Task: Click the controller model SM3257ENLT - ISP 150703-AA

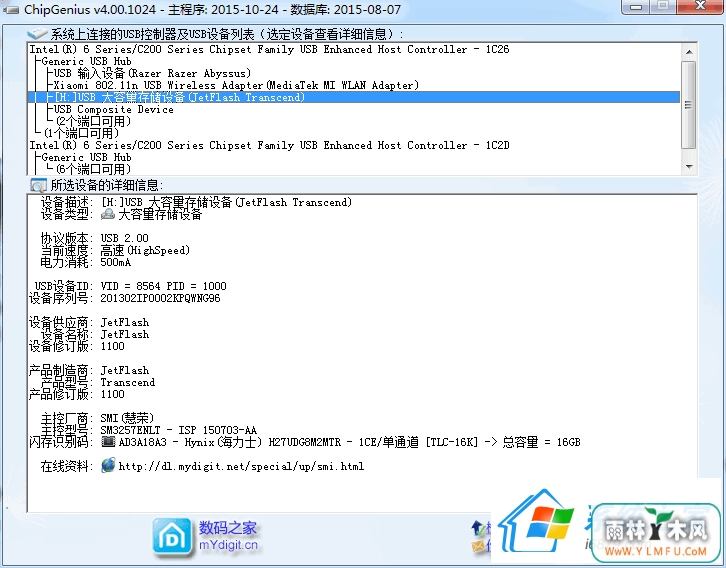Action: (x=178, y=430)
